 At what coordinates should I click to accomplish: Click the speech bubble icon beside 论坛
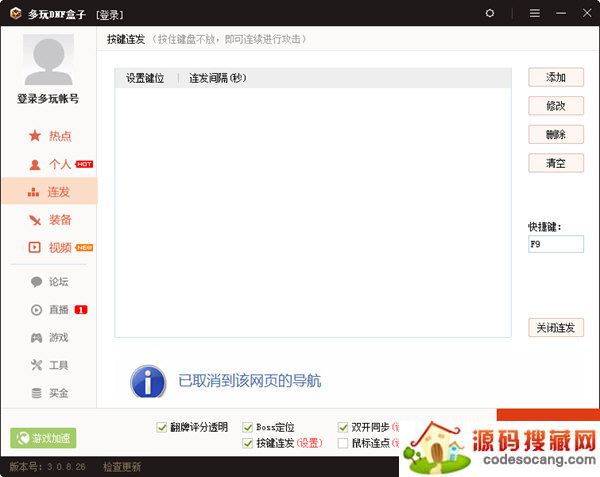pos(36,282)
